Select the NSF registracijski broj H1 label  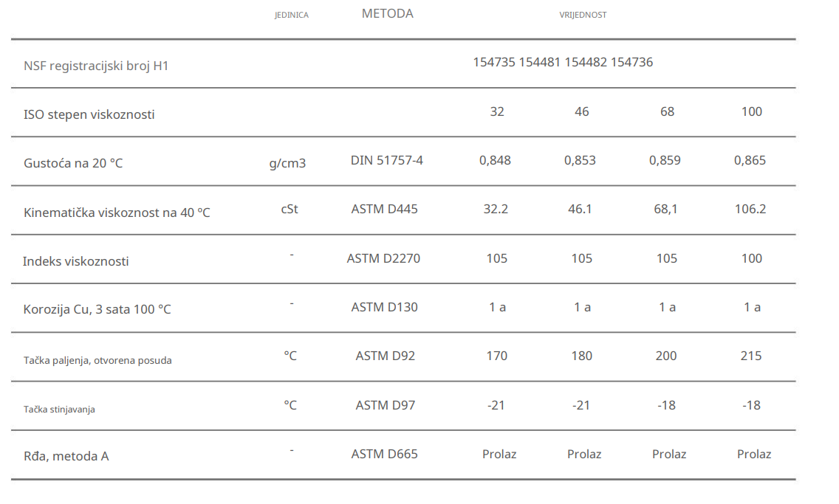pyautogui.click(x=96, y=66)
